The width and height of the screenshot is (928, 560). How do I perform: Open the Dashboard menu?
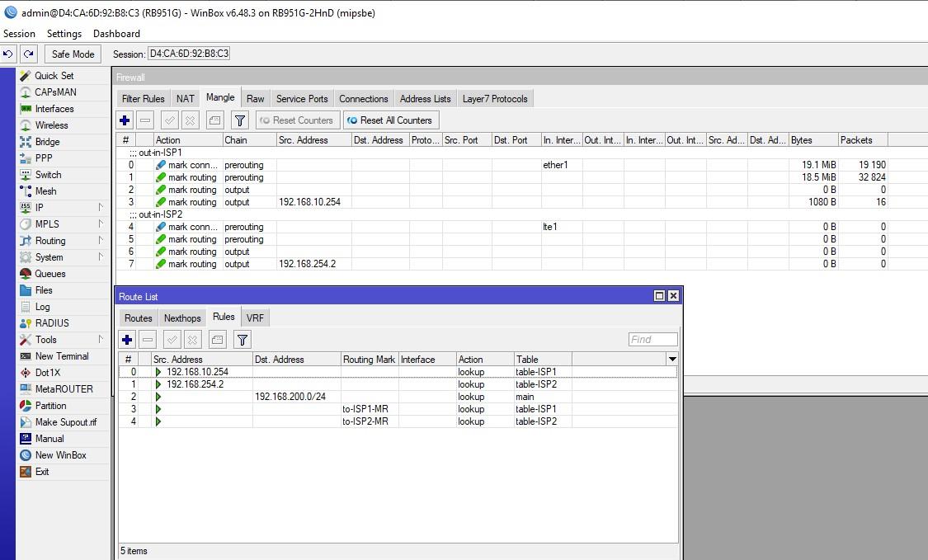pos(116,34)
